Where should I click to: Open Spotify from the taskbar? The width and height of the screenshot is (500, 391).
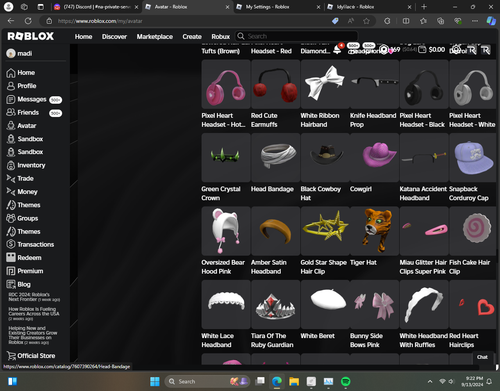(x=346, y=381)
